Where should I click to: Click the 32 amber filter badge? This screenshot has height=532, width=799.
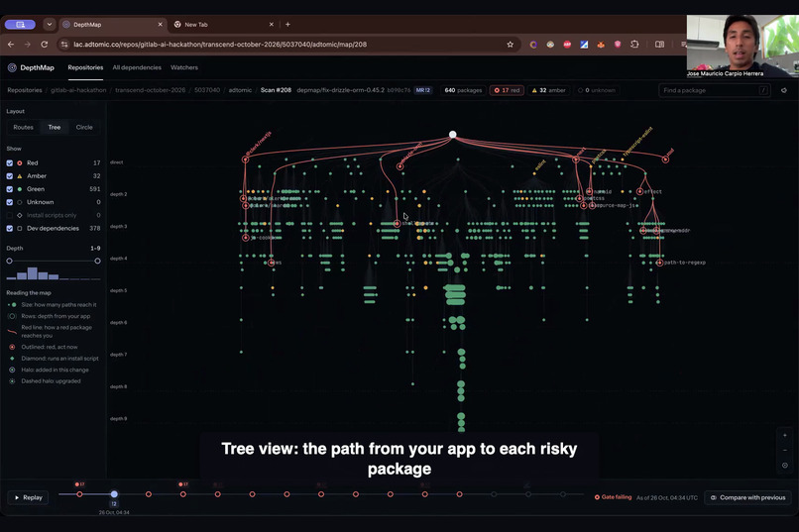coord(548,90)
